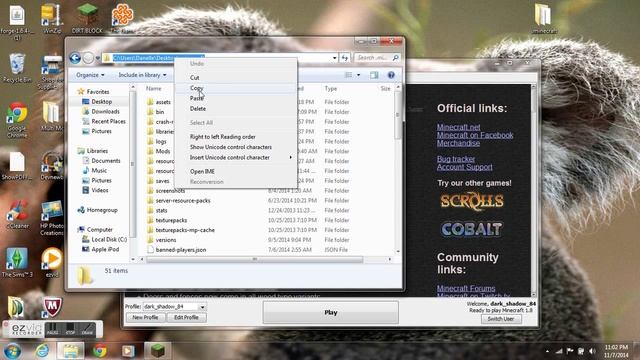Viewport: 640px width, 360px height.
Task: Open the Minecraft on Facebook link
Action: click(475, 135)
